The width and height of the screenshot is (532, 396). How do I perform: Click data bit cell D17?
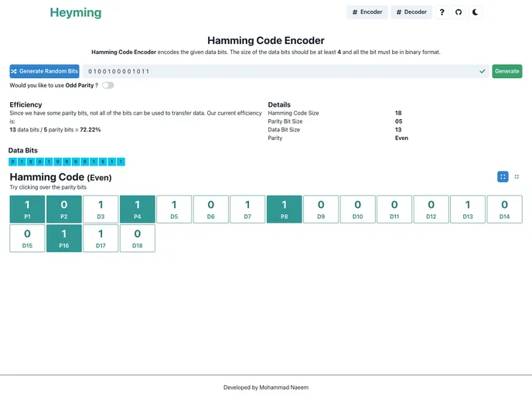click(101, 238)
